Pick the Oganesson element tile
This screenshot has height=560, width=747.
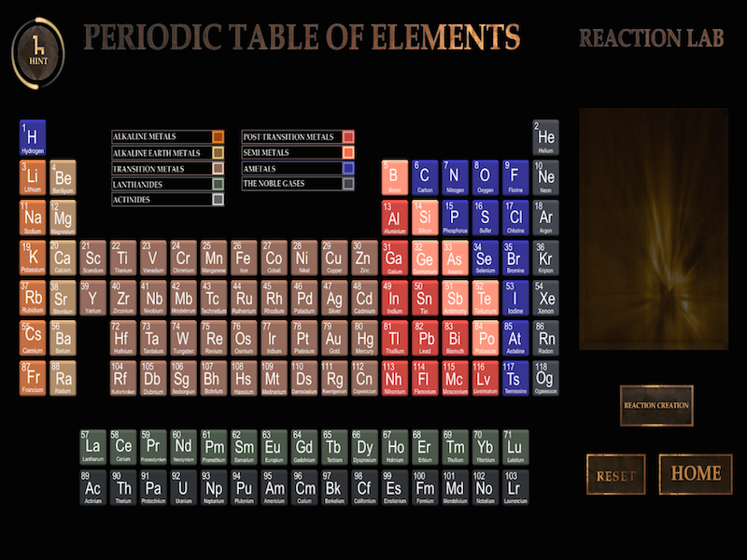pos(545,380)
